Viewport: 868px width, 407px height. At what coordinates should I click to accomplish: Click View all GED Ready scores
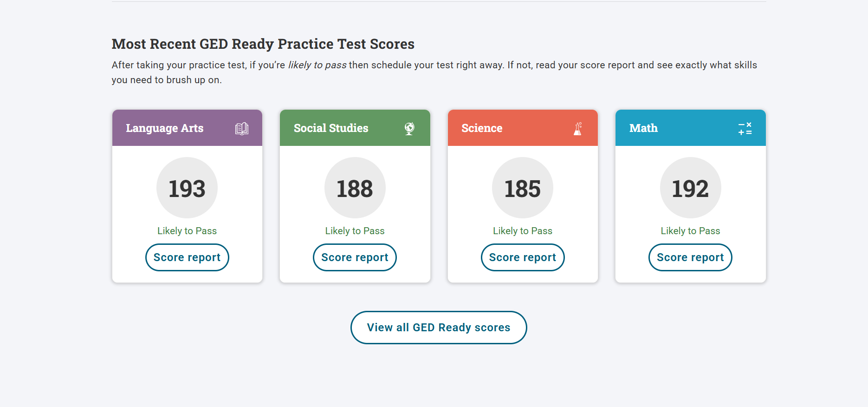(x=439, y=328)
